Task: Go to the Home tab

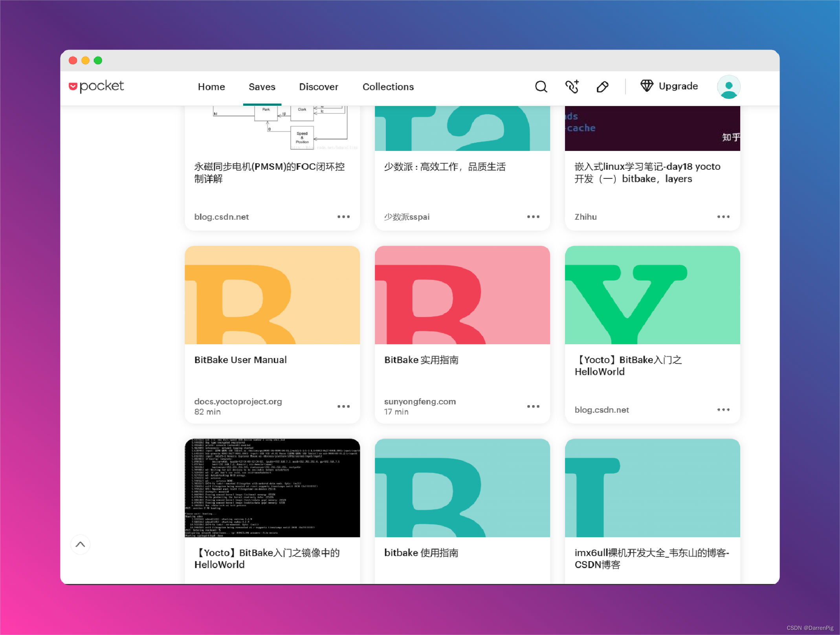Action: click(x=211, y=87)
